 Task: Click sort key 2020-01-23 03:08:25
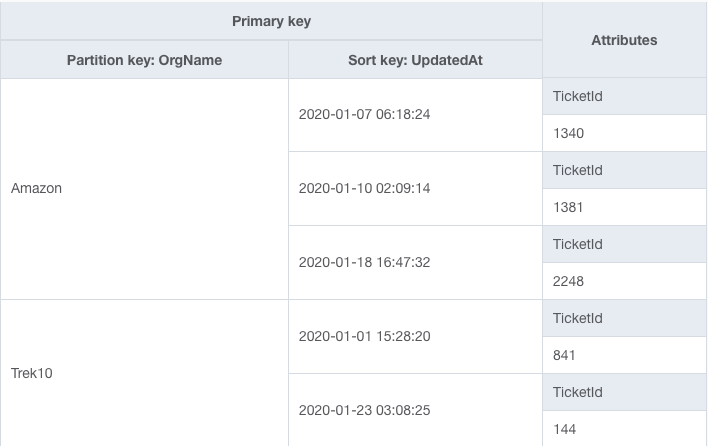tap(364, 410)
